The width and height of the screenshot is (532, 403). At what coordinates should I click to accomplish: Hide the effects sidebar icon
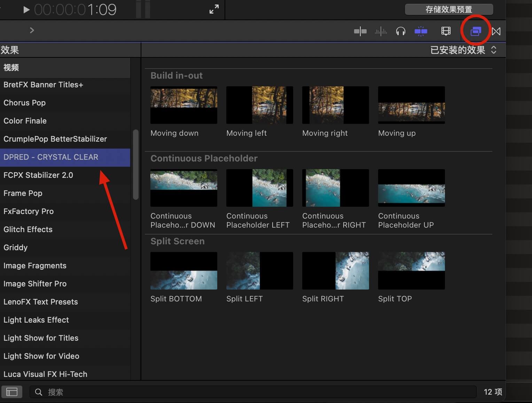click(12, 392)
